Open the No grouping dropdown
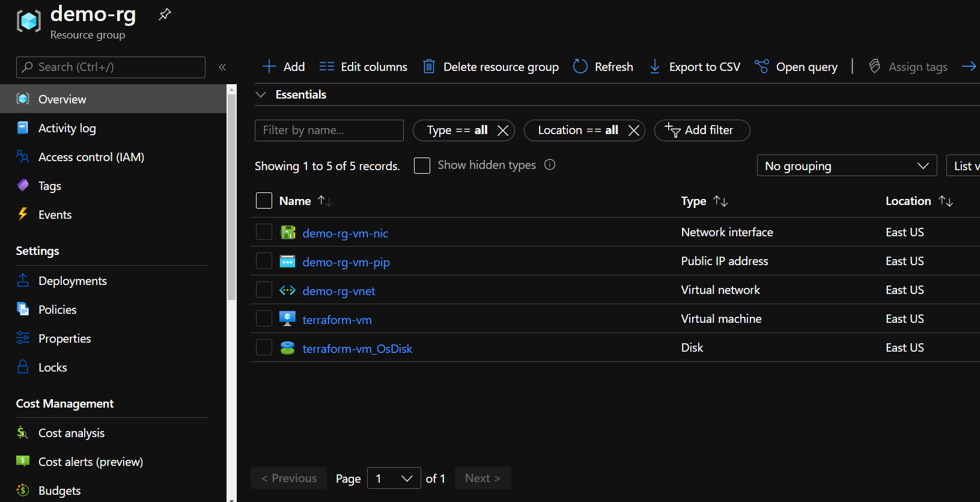 [846, 166]
